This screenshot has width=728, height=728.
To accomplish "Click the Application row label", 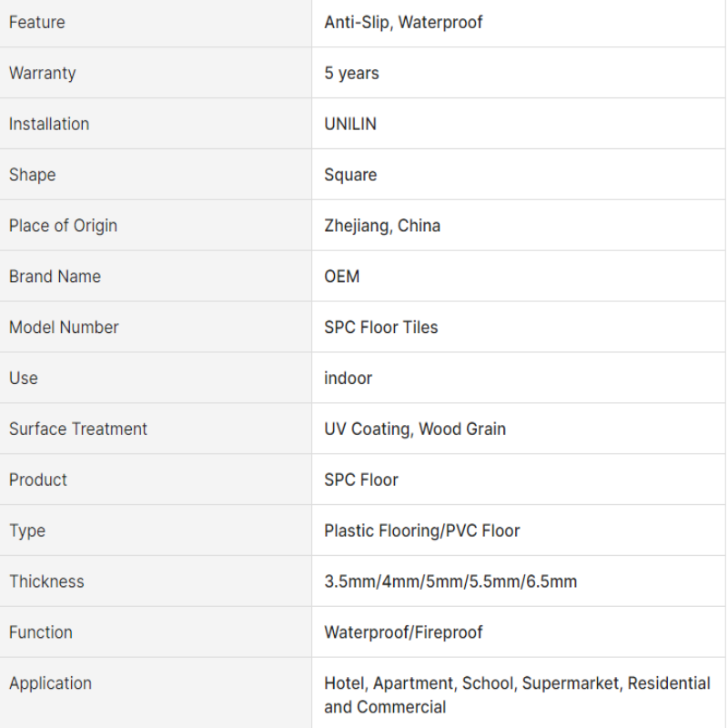I will point(50,683).
